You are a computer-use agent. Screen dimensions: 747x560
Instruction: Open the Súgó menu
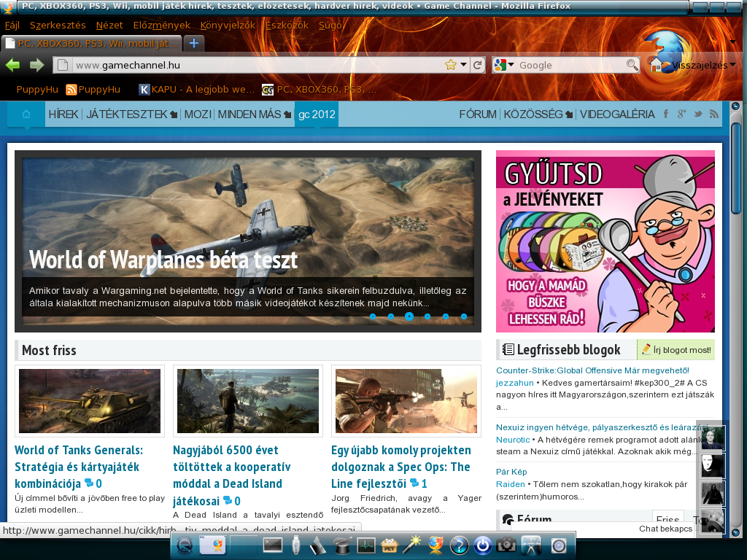(x=330, y=26)
